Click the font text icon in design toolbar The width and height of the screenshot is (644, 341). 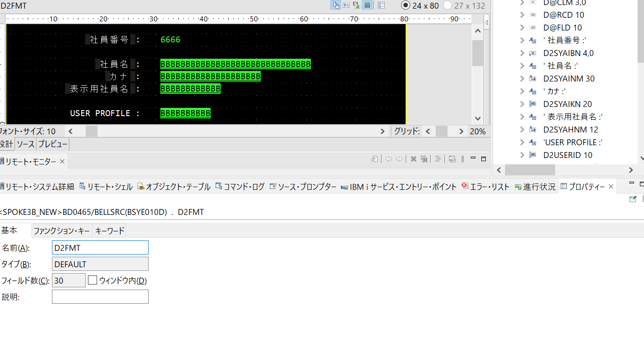[356, 5]
